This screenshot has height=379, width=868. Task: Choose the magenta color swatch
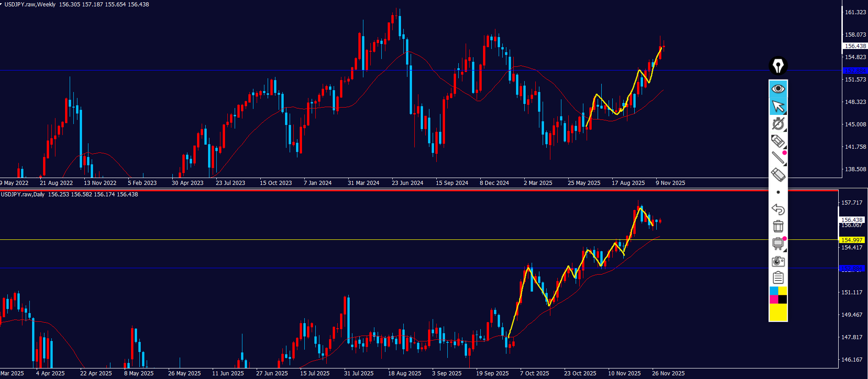(774, 299)
